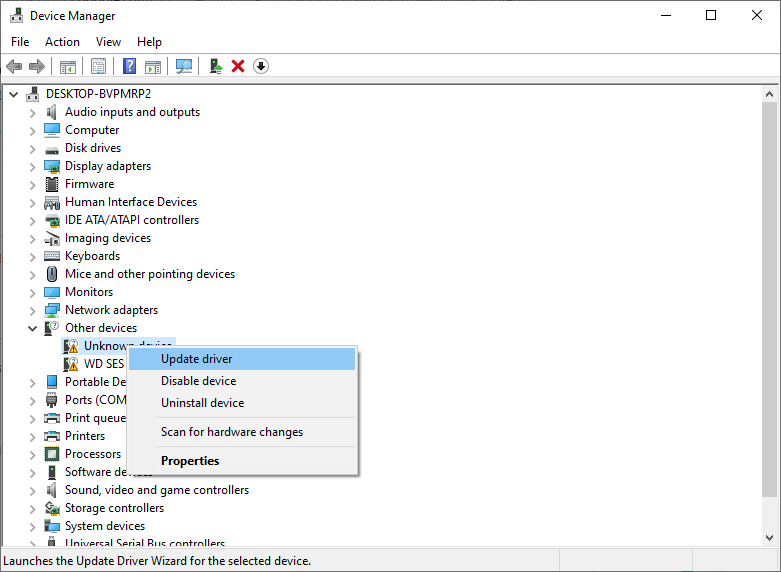Viewport: 781px width, 572px height.
Task: Toggle the action pane toolbar icon
Action: (x=153, y=66)
